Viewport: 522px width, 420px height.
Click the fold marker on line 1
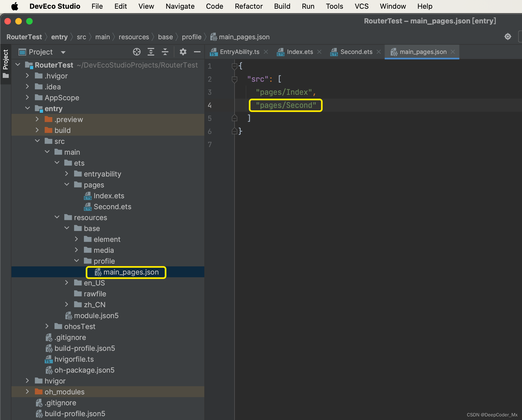tap(234, 66)
